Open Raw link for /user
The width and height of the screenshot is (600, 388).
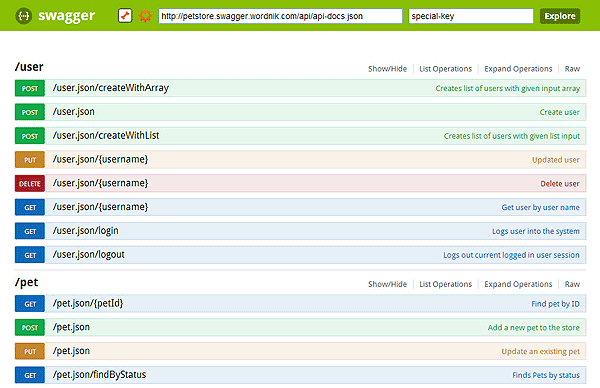[x=572, y=69]
